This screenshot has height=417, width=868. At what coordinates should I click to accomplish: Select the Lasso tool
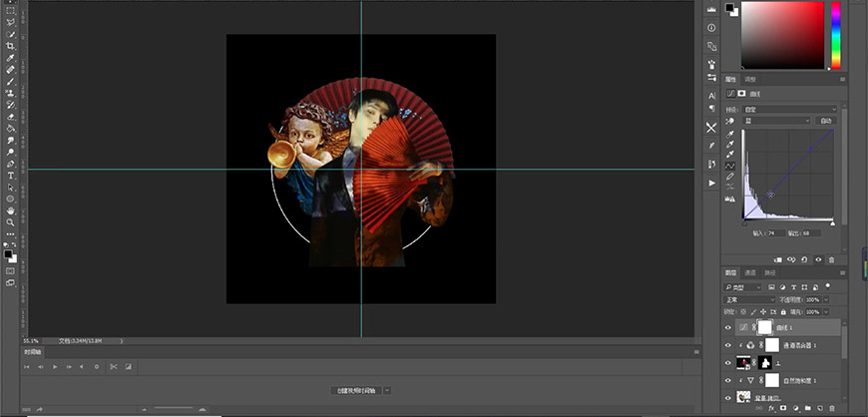[11, 23]
